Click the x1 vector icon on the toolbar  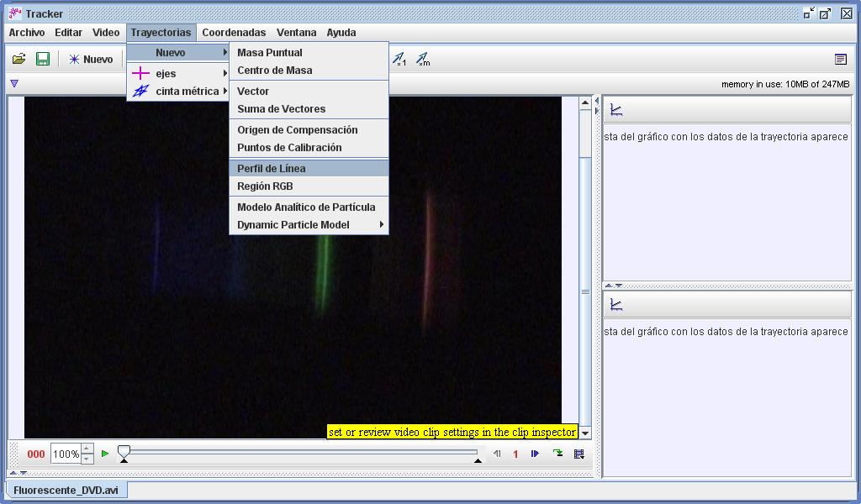[x=398, y=59]
